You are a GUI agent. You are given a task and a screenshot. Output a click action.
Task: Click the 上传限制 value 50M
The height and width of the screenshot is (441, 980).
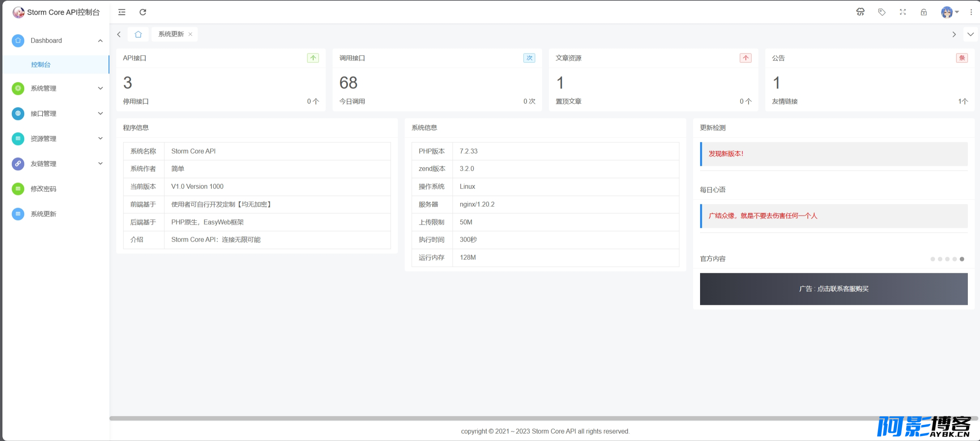pos(466,222)
